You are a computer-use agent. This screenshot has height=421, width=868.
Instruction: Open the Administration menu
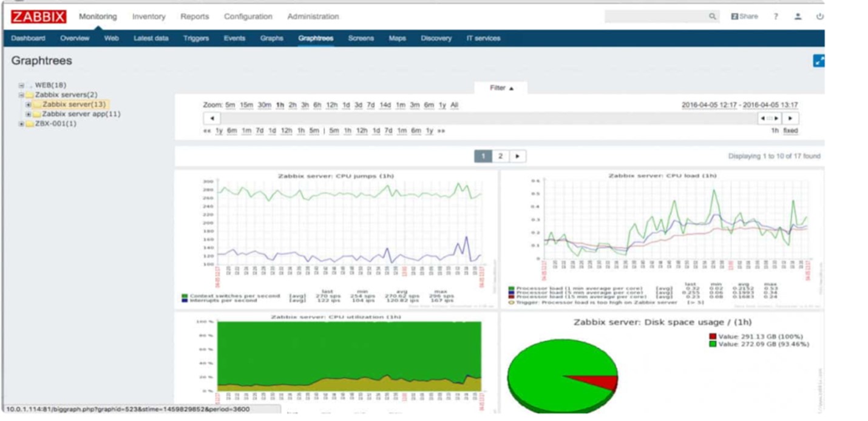tap(313, 16)
